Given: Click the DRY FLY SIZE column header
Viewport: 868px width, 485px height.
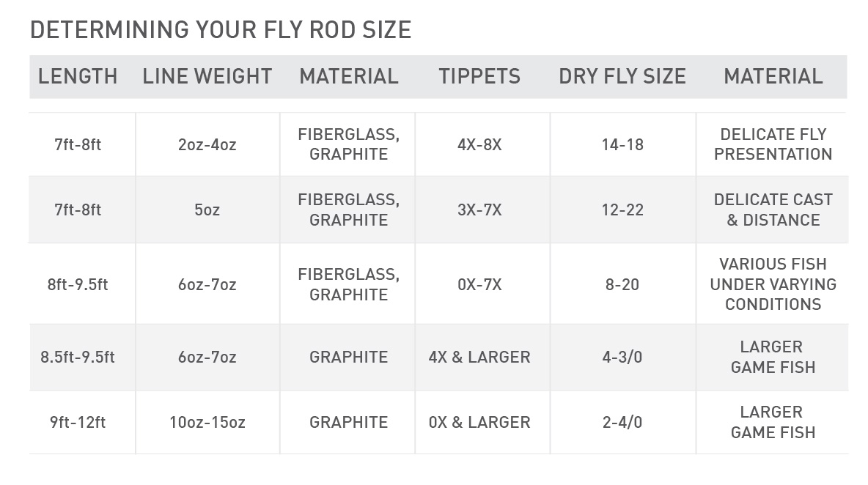Looking at the screenshot, I should (622, 76).
